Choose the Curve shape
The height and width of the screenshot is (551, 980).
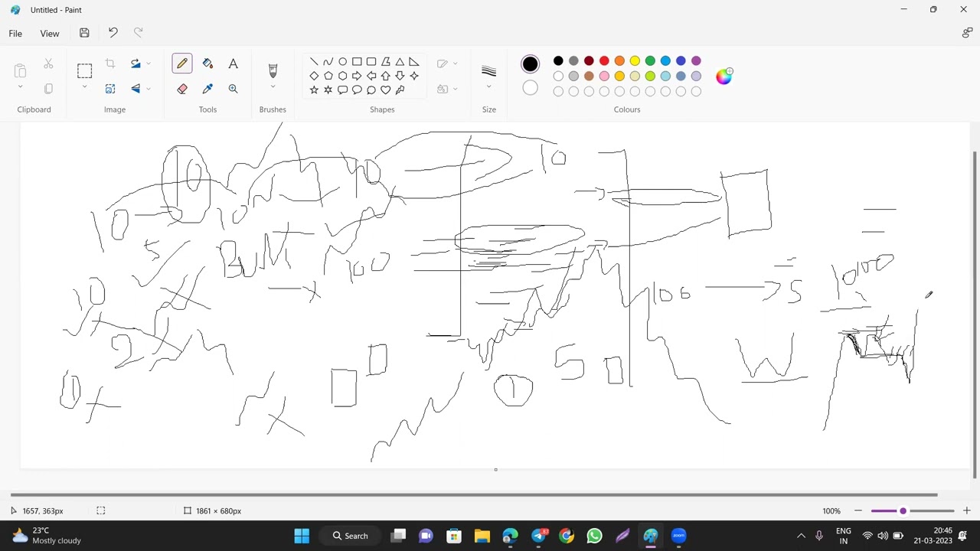[328, 61]
